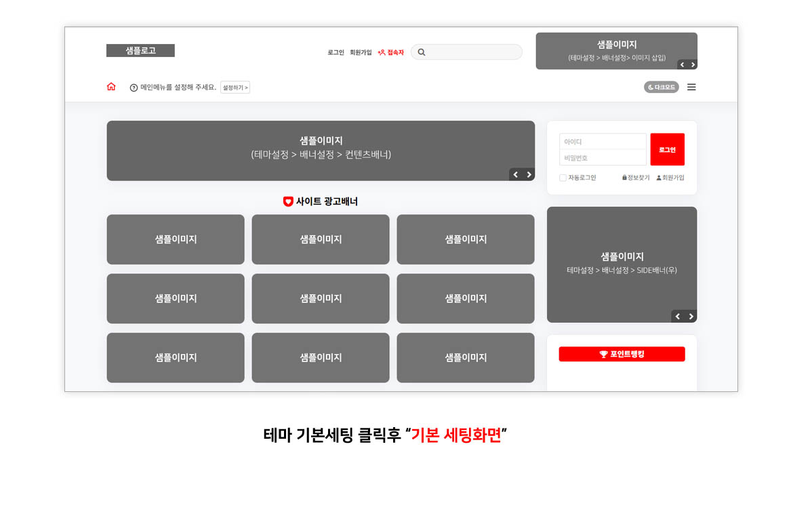Click the heart badge beside 사이트 광고배너
The image size is (812, 514).
(x=287, y=201)
